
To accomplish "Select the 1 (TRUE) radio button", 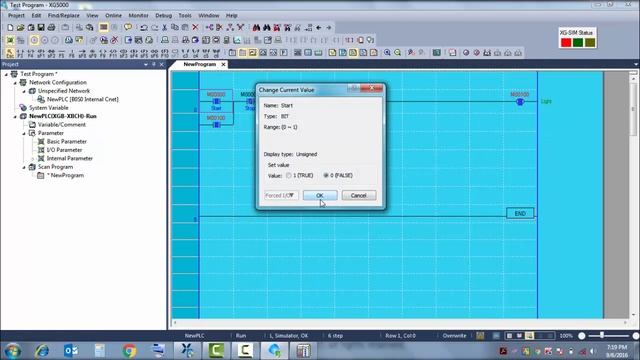I will click(289, 176).
